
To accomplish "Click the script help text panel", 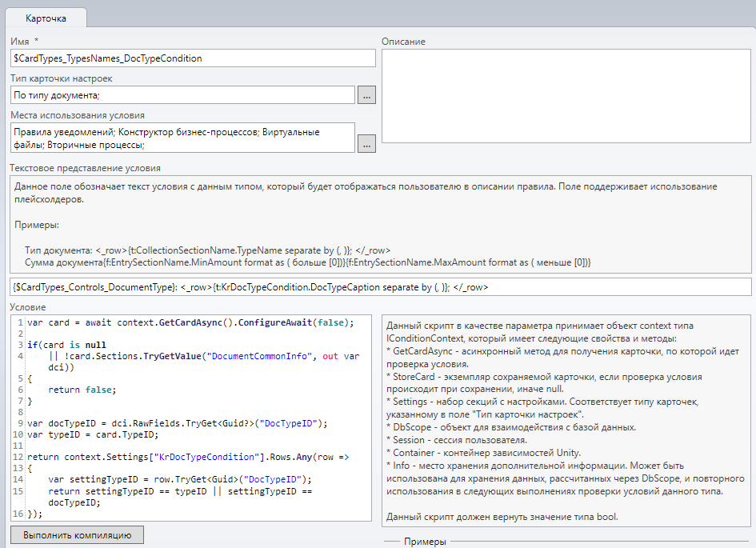I will (566, 420).
